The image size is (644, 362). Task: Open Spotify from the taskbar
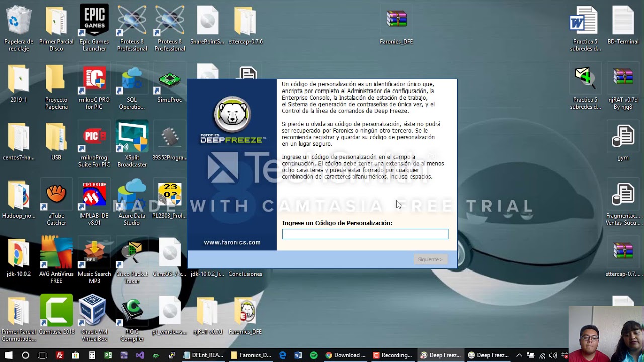pos(314,355)
